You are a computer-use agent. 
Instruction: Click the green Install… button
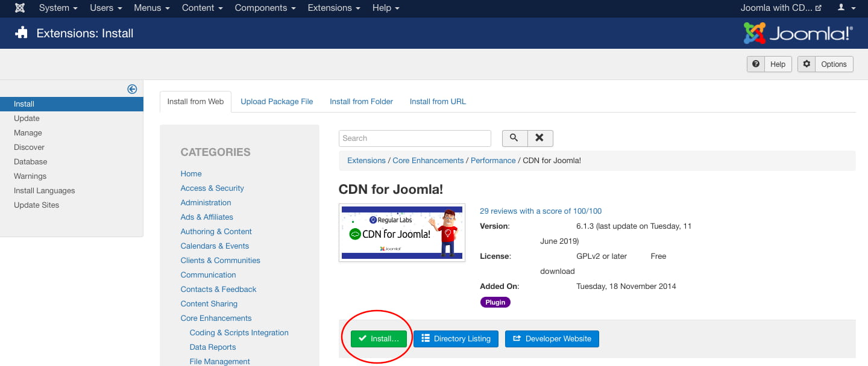(x=379, y=339)
